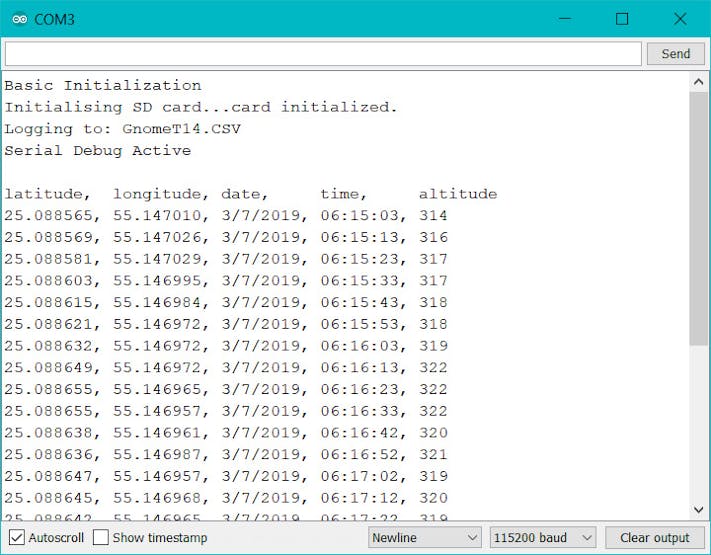Minimize the COM3 window
Viewport: 711px width, 555px height.
click(x=565, y=19)
